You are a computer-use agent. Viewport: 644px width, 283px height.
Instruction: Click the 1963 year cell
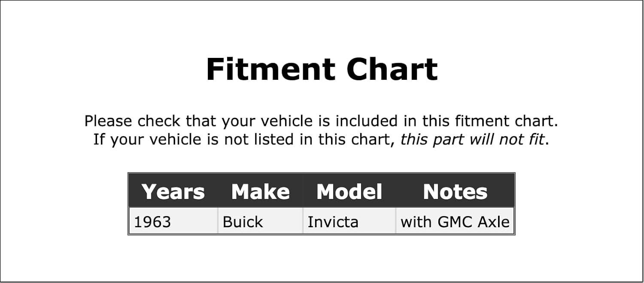click(152, 222)
